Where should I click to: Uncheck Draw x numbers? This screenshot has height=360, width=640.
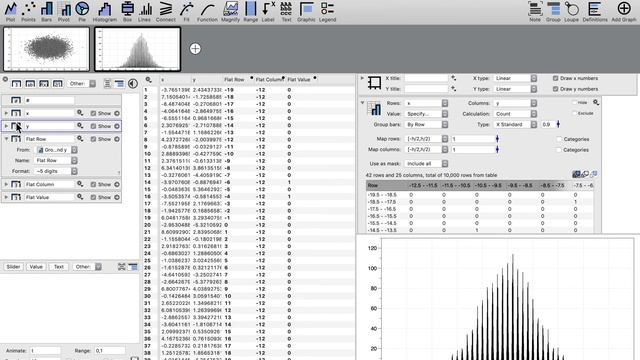tap(556, 78)
